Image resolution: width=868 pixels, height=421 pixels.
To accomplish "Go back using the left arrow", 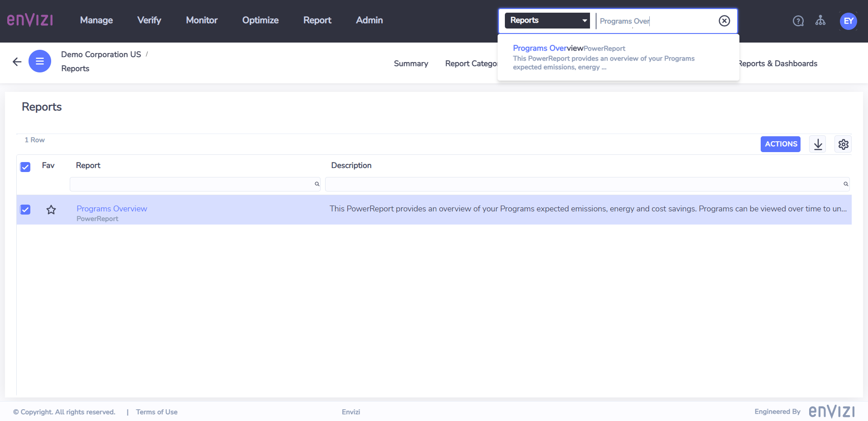I will 17,62.
